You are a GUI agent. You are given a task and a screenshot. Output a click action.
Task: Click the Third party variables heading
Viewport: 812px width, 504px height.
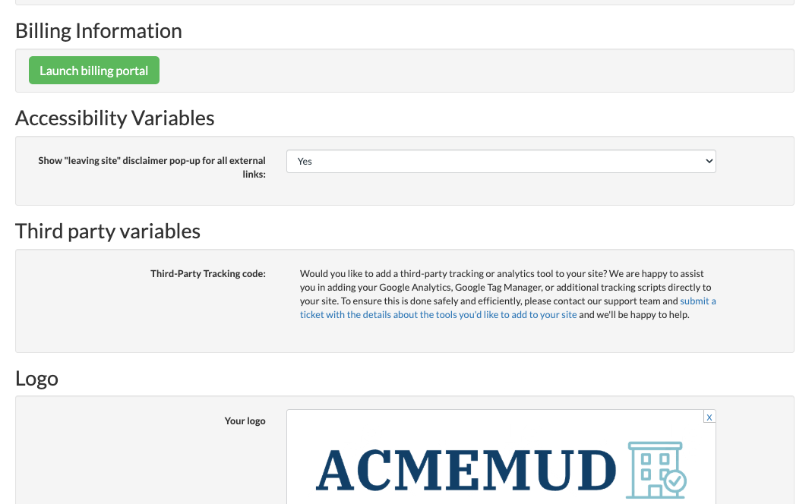[108, 231]
